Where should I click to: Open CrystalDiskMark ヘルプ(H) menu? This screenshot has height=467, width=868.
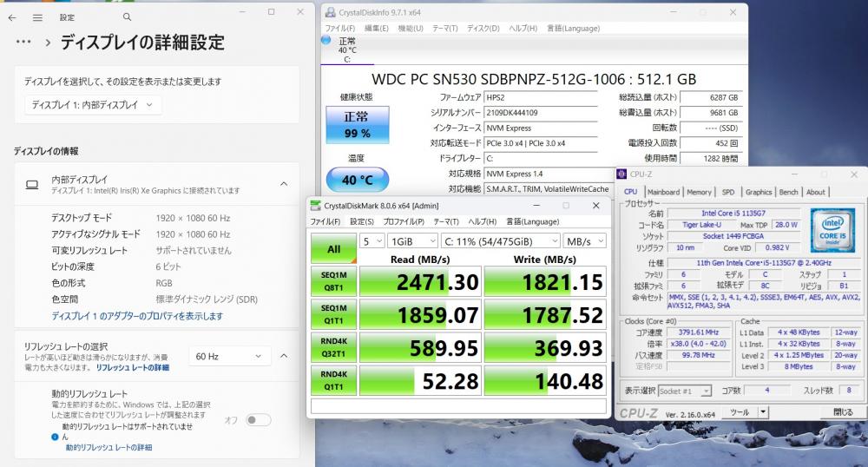(482, 221)
